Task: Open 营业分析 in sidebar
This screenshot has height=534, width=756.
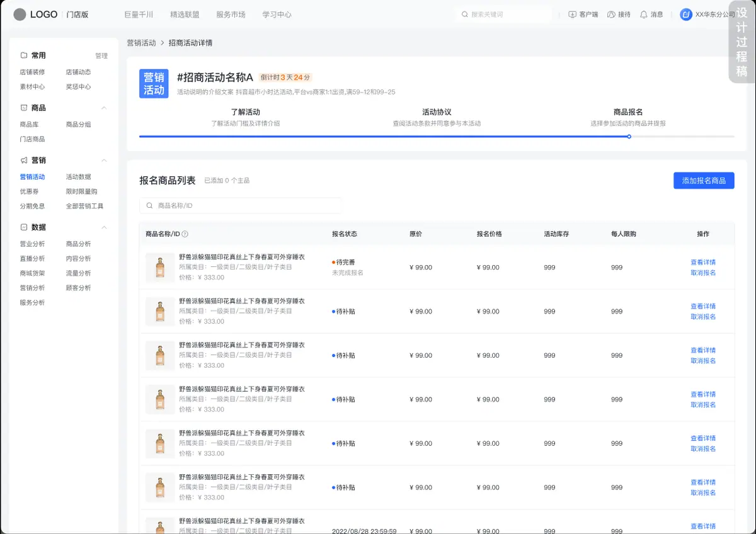Action: [32, 244]
